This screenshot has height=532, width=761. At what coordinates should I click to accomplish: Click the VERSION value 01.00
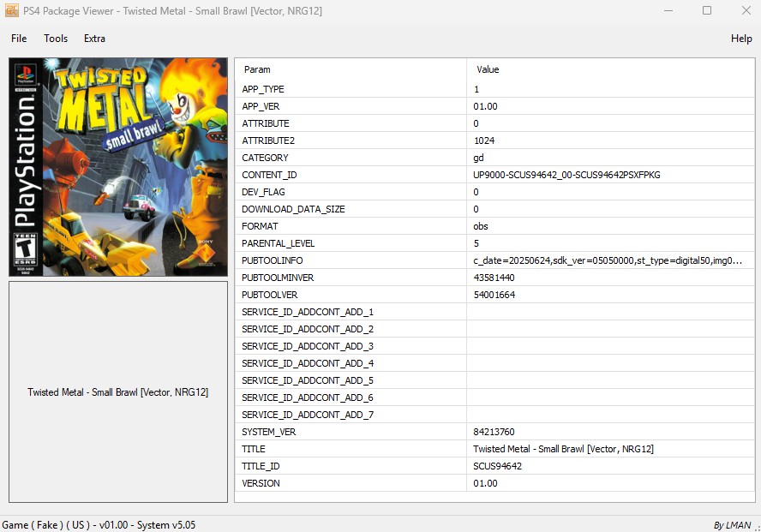coord(485,483)
